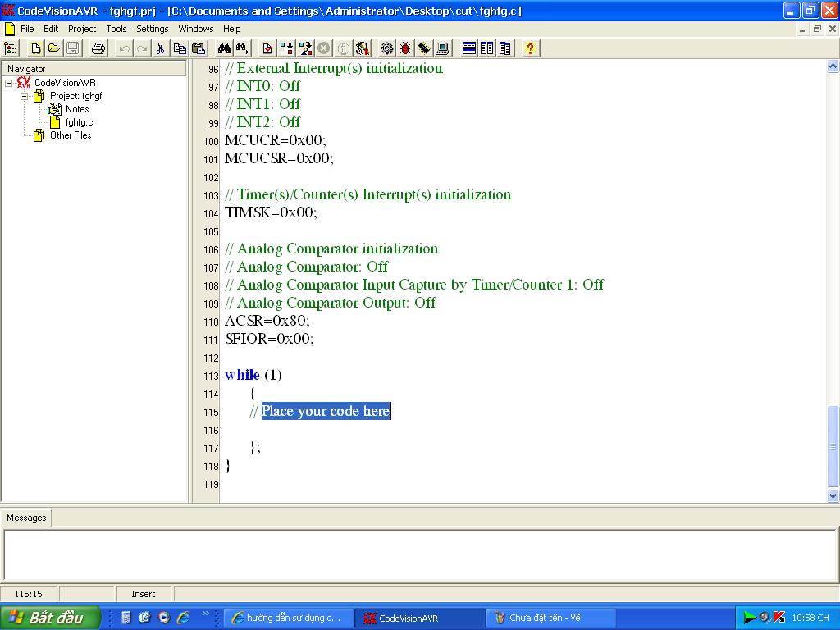
Task: Collapse the CodeVisionAVR root tree node
Action: [x=8, y=83]
